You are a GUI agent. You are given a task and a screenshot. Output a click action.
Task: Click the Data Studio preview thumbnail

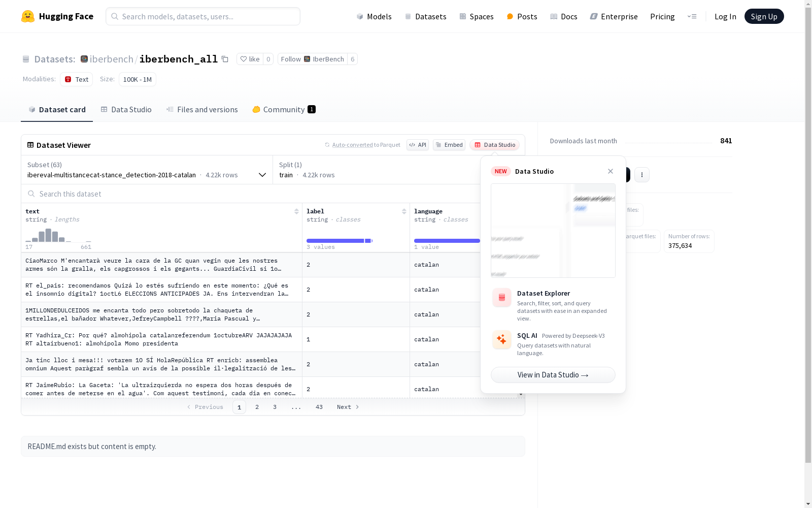553,231
